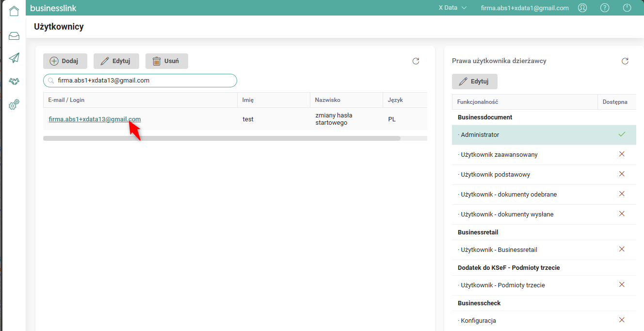Click the businesslink logo
Viewport: 644px width, 331px height.
53,8
